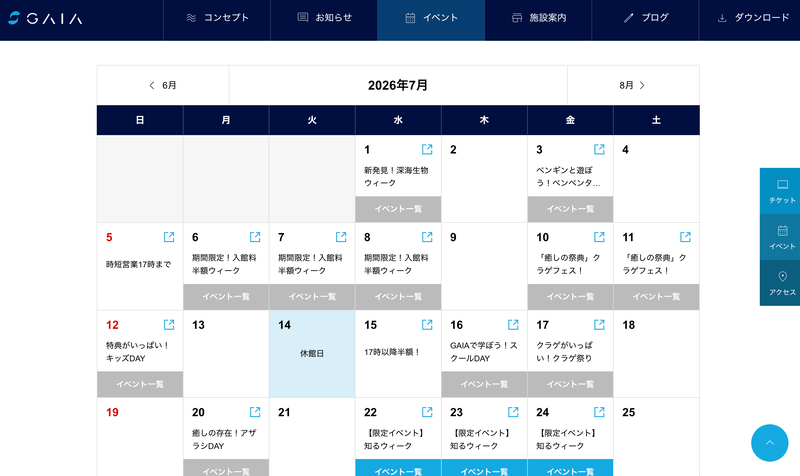Click the scroll-to-top round button
The width and height of the screenshot is (800, 476).
[x=769, y=443]
